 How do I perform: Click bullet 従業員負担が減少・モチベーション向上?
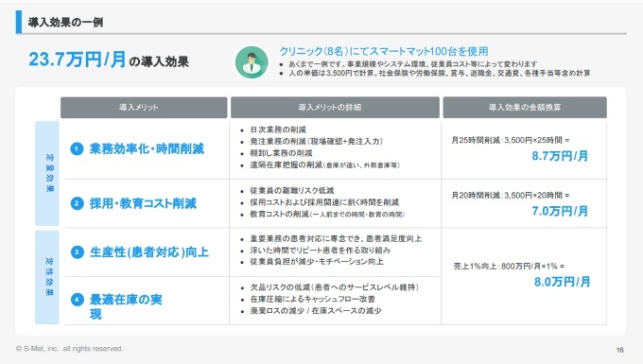point(317,262)
